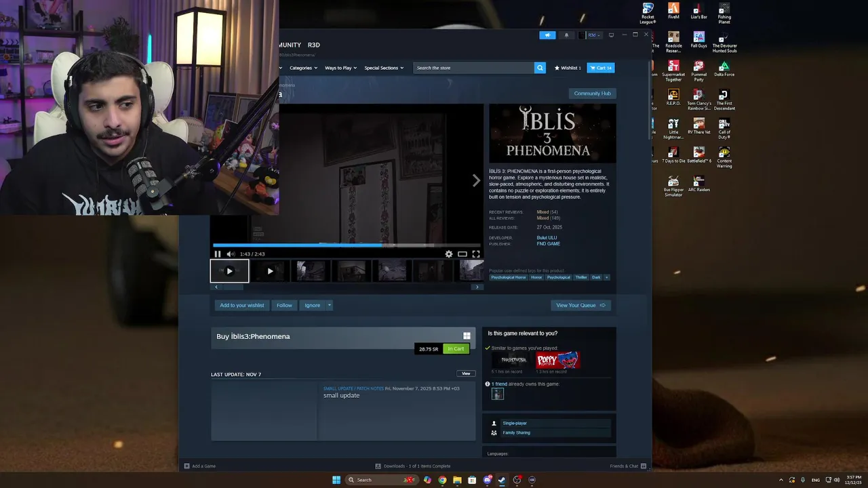The image size is (868, 488).
Task: Open Downloads status in Steam footer
Action: pyautogui.click(x=412, y=466)
